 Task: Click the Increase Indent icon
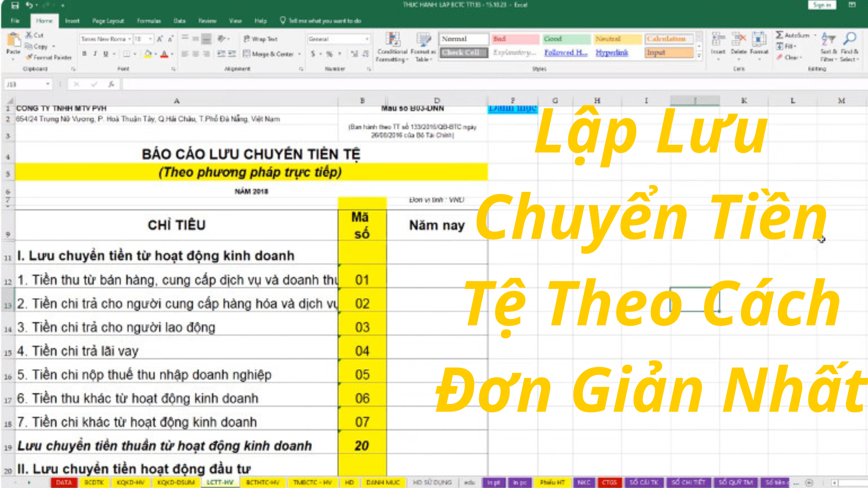point(232,54)
